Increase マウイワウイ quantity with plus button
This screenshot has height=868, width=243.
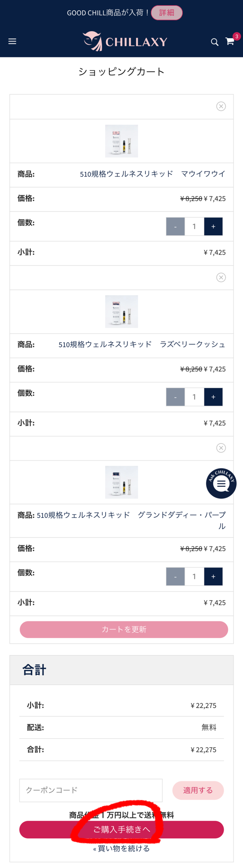tap(213, 227)
